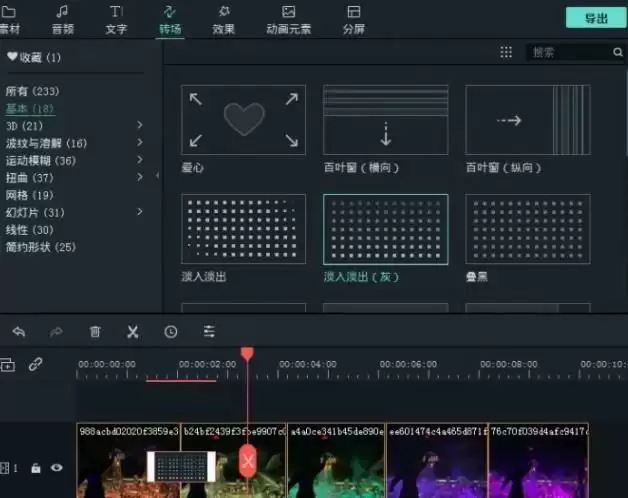Select the 所有 (233) category
628x498 pixels.
pos(30,91)
